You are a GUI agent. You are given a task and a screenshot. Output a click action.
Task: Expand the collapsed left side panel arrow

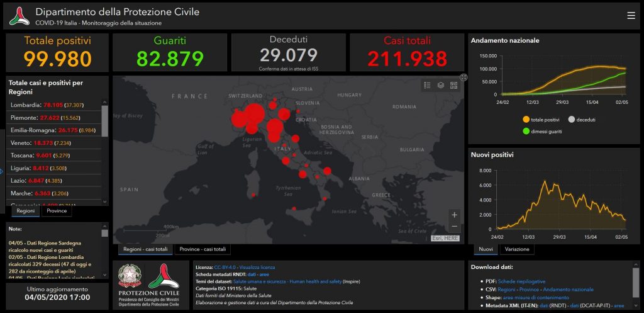[x=2, y=170]
